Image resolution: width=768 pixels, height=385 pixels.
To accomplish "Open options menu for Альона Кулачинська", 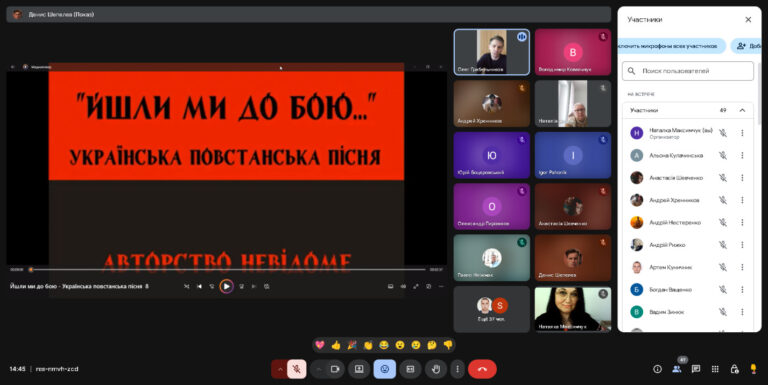I will (x=742, y=155).
